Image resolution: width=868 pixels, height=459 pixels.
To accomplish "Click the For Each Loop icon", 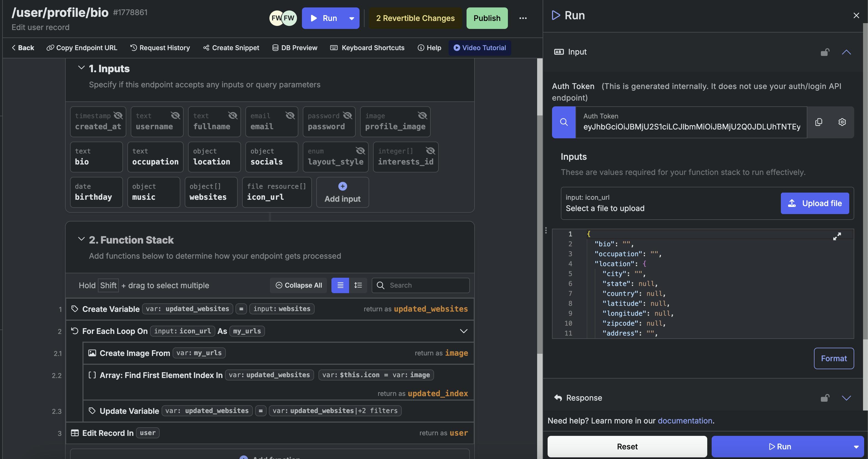I will pyautogui.click(x=75, y=331).
